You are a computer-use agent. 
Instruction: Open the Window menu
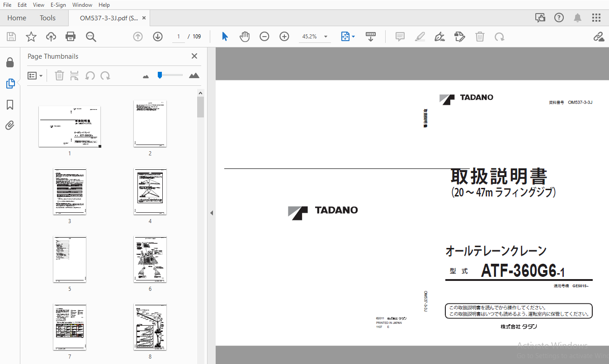tap(82, 5)
